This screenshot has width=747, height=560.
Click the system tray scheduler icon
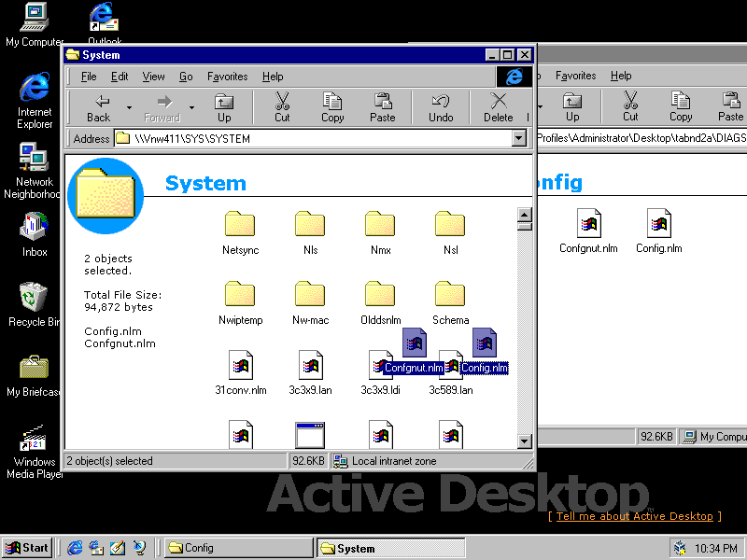coord(680,548)
